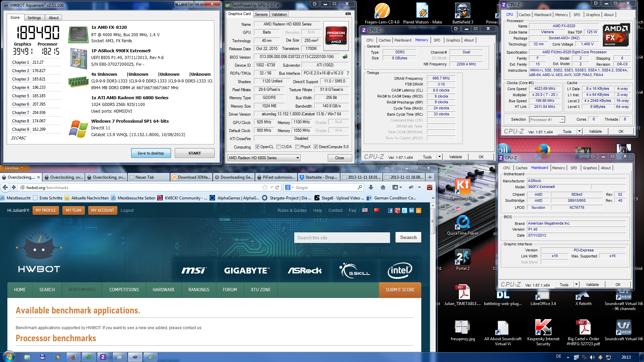The height and width of the screenshot is (362, 644).
Task: Switch to the Settings tab in HWBOT Aquamark
Action: click(34, 18)
